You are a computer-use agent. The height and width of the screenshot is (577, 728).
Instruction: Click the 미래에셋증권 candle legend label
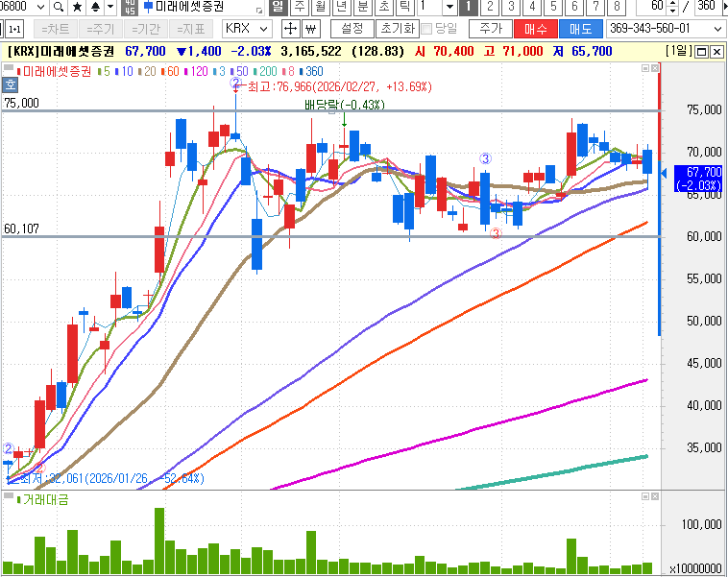55,71
